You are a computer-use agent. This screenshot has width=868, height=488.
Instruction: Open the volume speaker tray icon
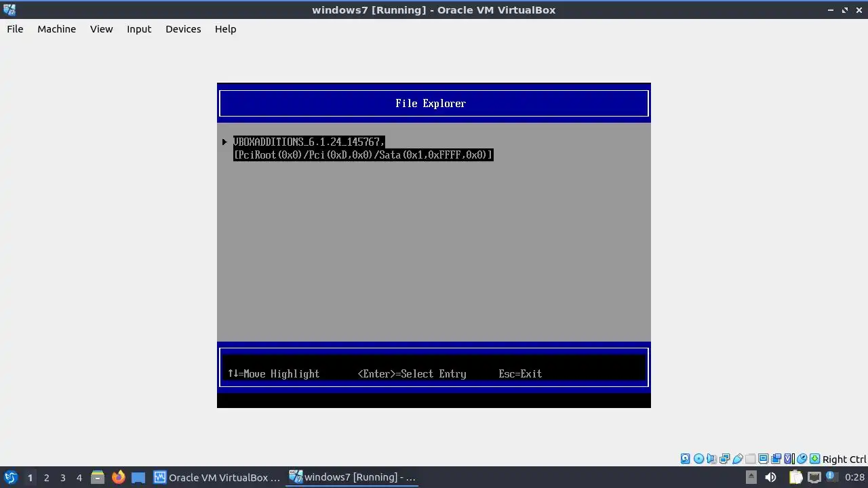770,477
